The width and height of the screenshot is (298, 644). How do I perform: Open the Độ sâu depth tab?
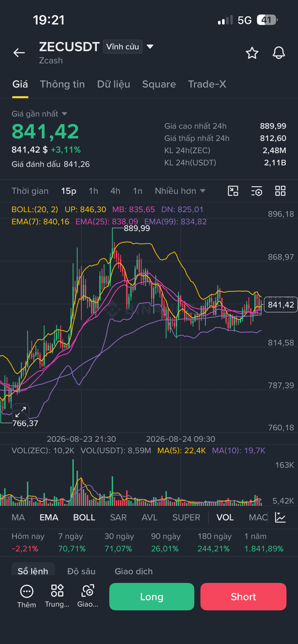pos(81,571)
